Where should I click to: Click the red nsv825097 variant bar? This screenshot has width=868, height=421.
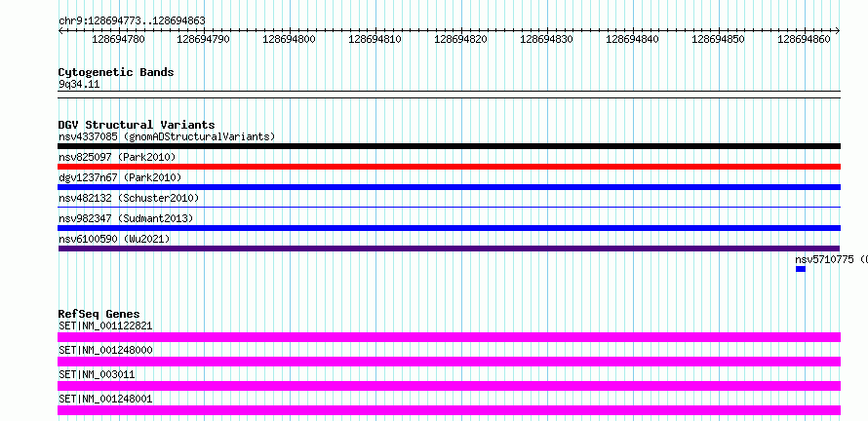pyautogui.click(x=449, y=167)
